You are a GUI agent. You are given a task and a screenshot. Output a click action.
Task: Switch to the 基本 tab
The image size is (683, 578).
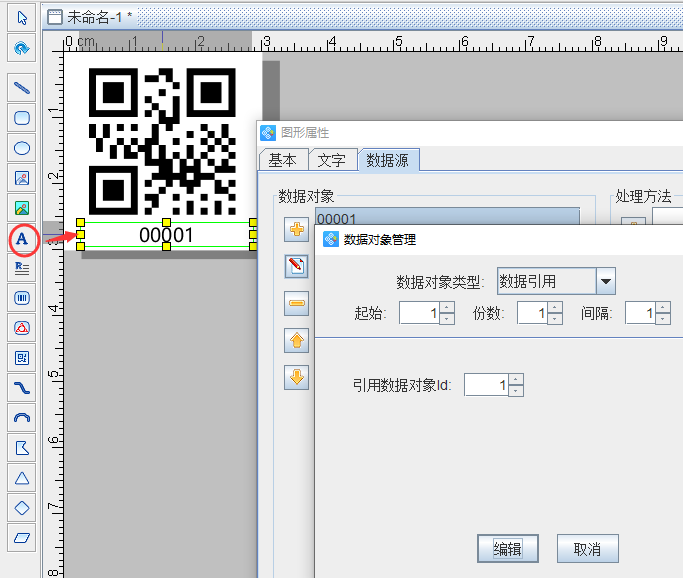[x=282, y=160]
